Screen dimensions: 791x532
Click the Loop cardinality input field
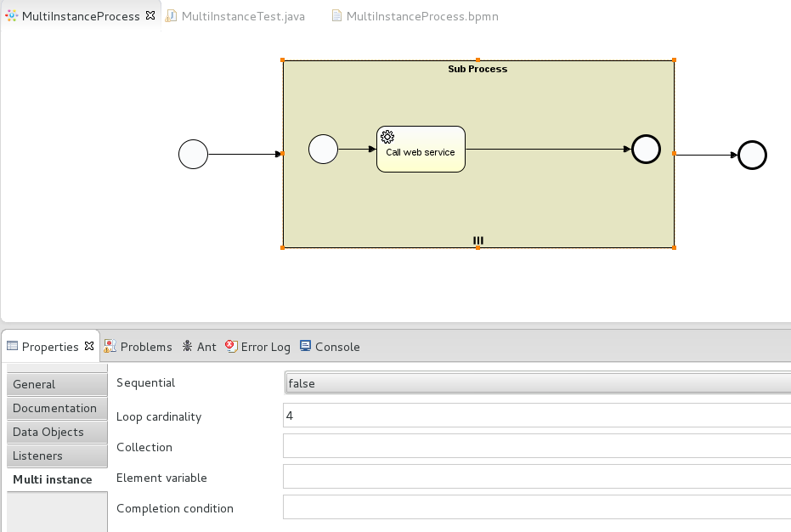click(537, 416)
